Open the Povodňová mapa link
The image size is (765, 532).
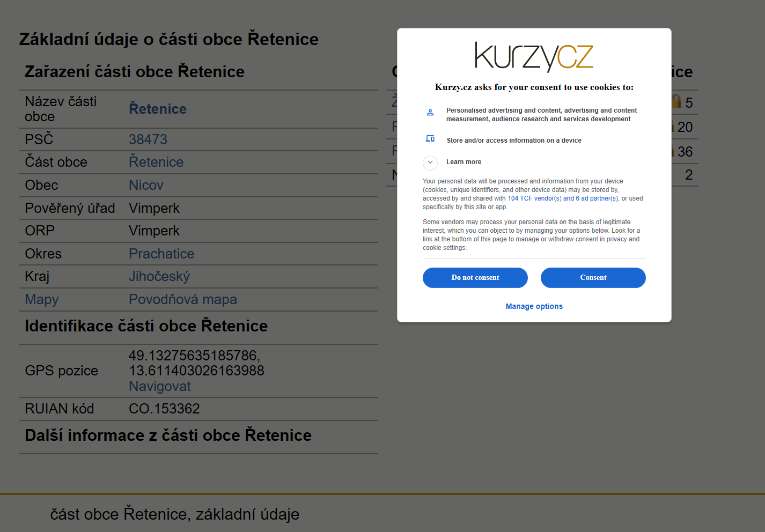click(183, 300)
